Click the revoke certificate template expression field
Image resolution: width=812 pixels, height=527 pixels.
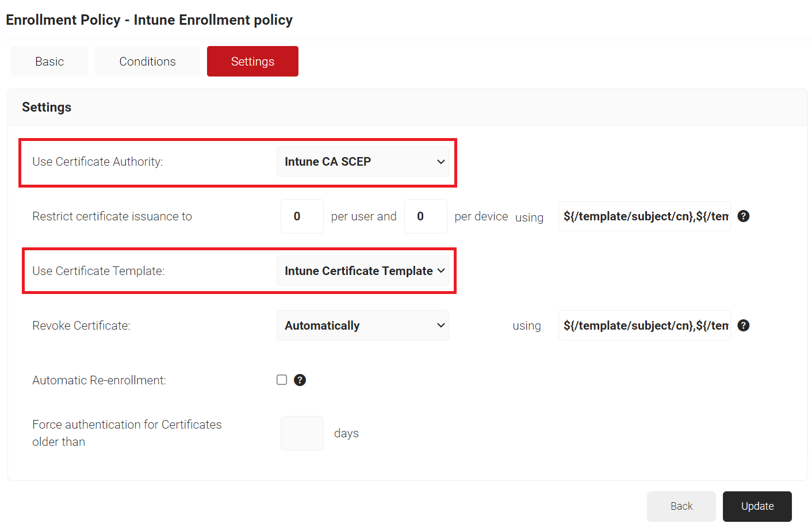tap(645, 326)
